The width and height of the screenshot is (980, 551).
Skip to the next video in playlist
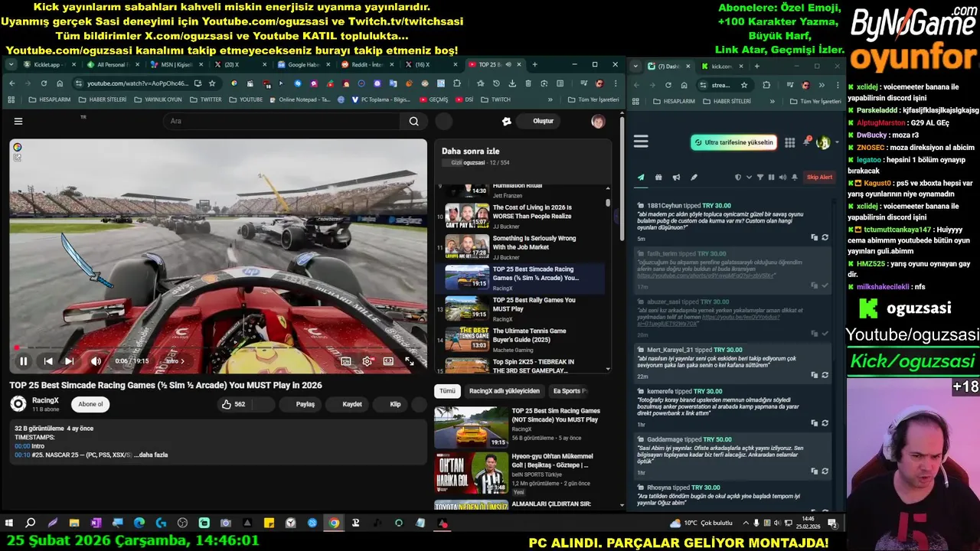pos(69,361)
